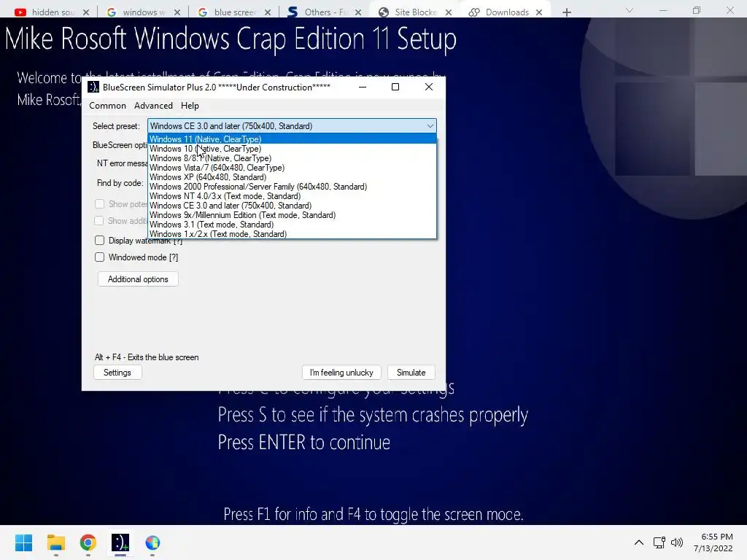
Task: Choose Windows Vista/7 (640x480, ClearType) preset
Action: (x=292, y=168)
